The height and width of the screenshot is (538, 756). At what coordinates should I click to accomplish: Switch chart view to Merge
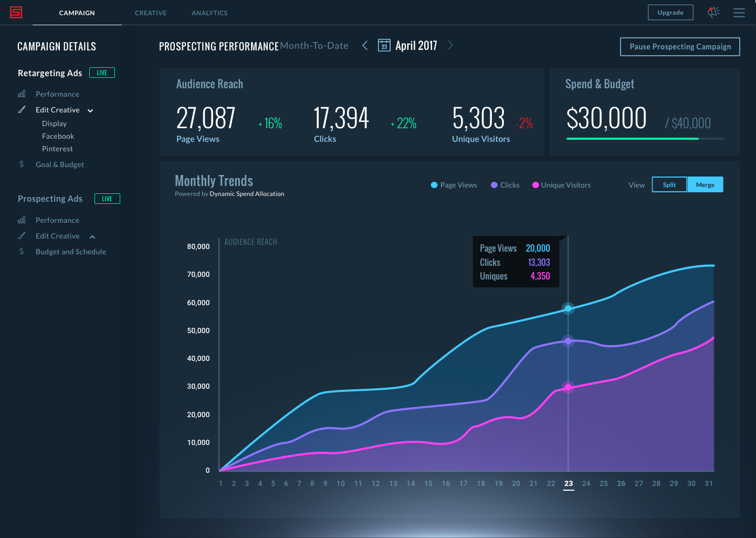(x=705, y=184)
